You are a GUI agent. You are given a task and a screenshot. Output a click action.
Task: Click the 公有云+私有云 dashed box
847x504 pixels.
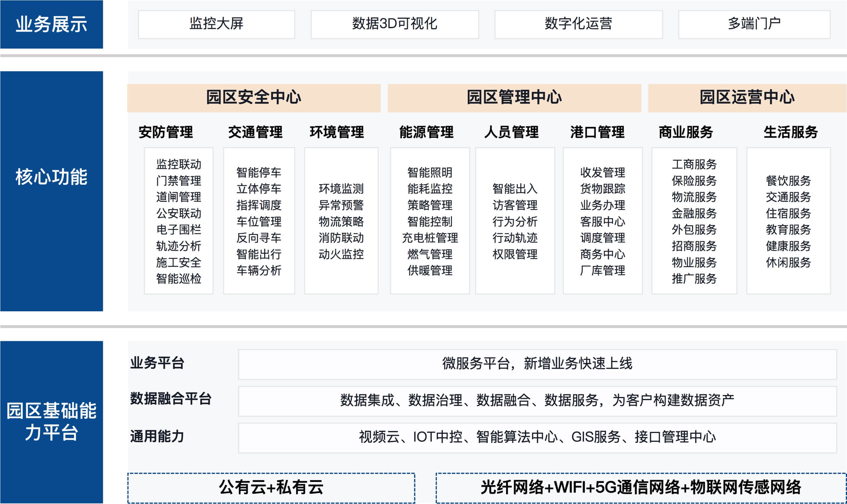pos(271,488)
